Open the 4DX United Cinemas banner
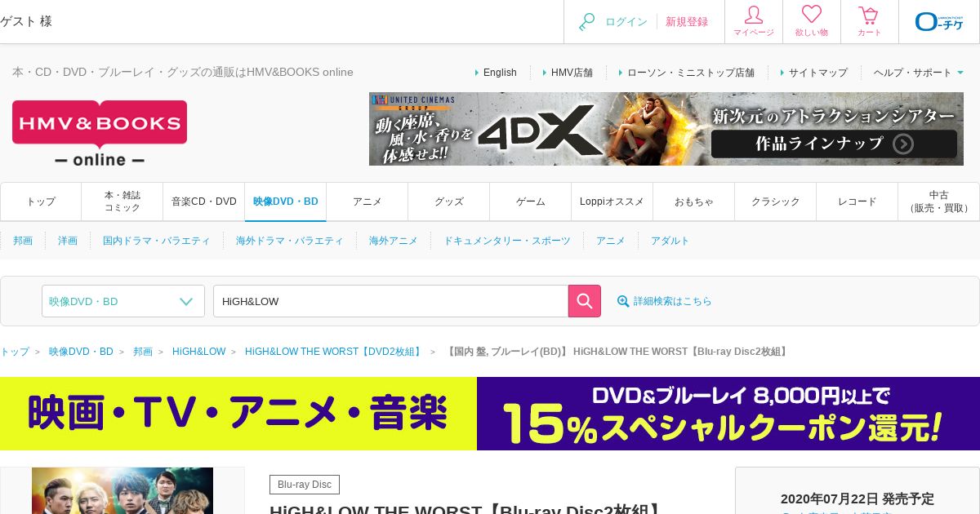This screenshot has width=980, height=514. [x=666, y=129]
